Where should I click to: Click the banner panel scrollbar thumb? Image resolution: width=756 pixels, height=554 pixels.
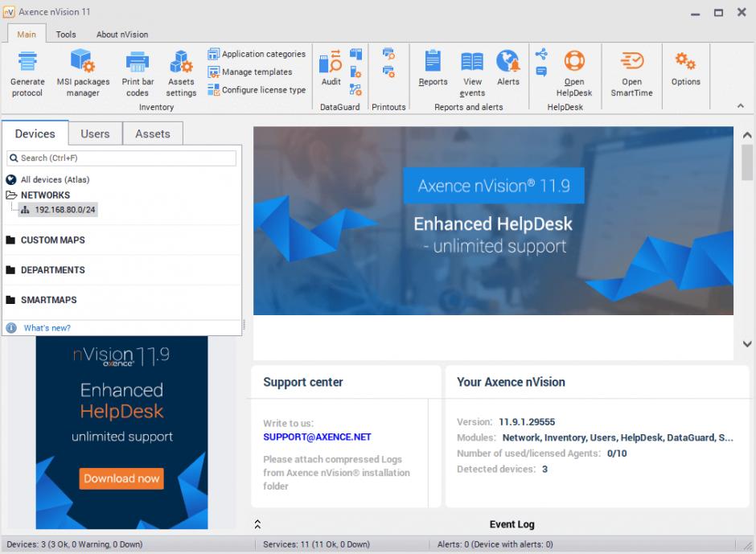747,162
